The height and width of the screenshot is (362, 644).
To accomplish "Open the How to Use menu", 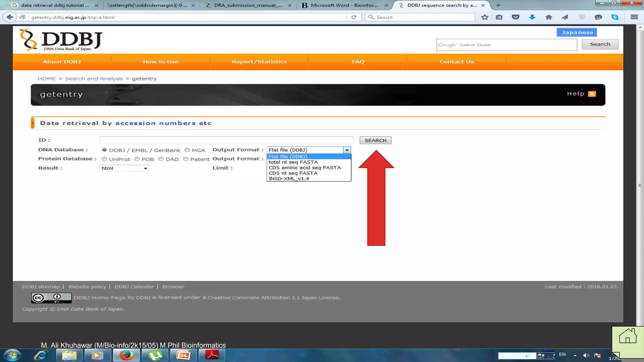I will 160,62.
